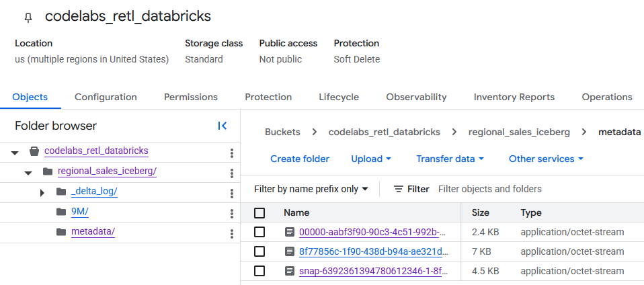Check the box for 00000-aabf3f90 file
The height and width of the screenshot is (285, 644).
pos(259,233)
